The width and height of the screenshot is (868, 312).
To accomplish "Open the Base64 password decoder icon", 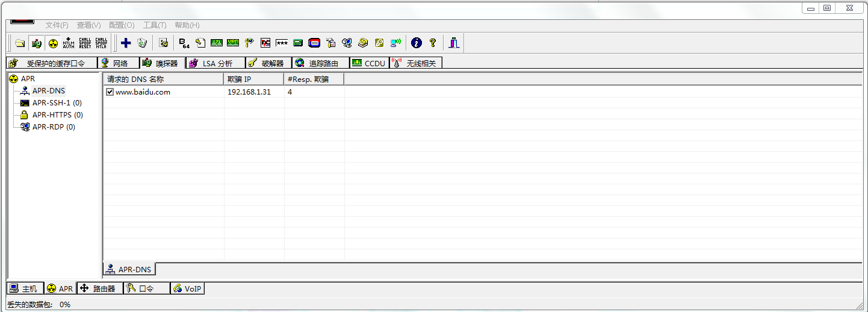I will coord(184,43).
